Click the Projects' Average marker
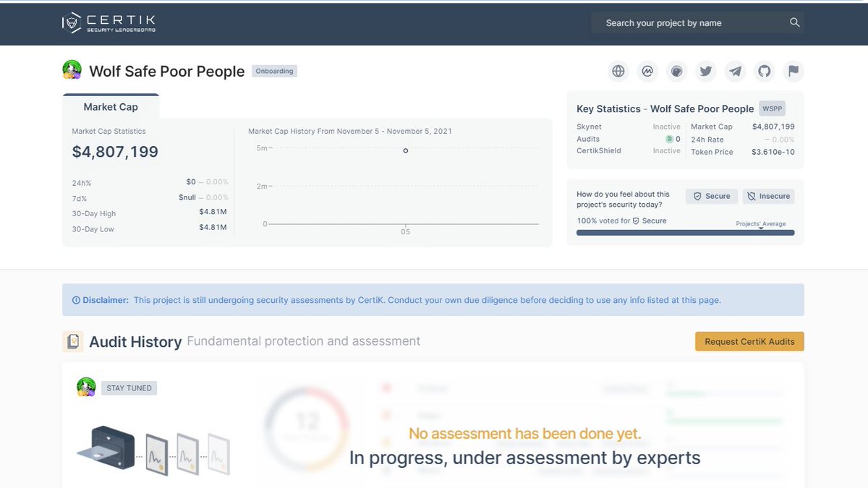 coord(761,224)
